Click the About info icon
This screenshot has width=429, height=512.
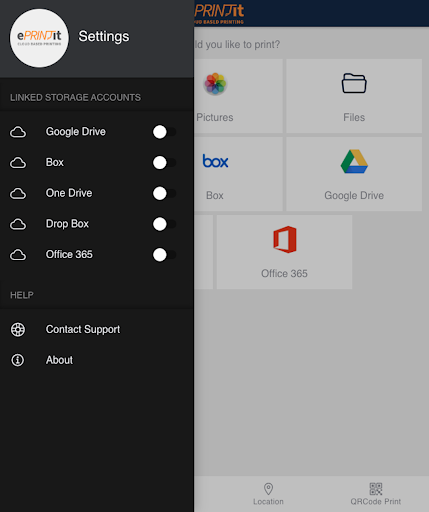(x=18, y=360)
